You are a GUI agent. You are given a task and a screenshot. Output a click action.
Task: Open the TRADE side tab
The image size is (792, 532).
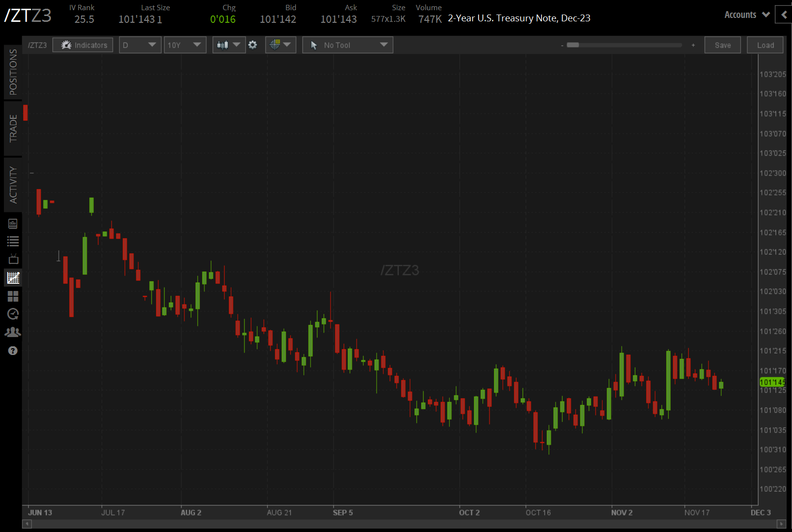click(13, 129)
